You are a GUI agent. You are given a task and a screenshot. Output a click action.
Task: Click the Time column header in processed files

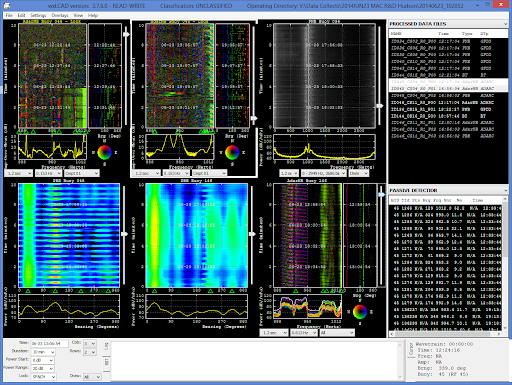(443, 34)
